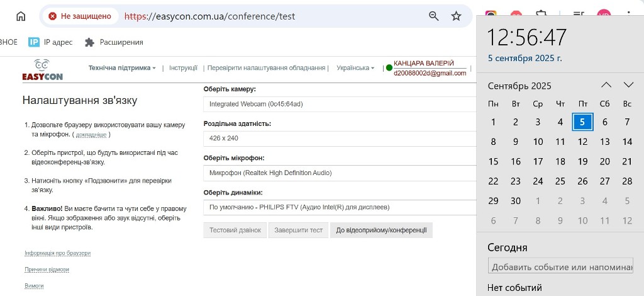
Task: Open the camera selection combo box
Action: click(x=340, y=104)
